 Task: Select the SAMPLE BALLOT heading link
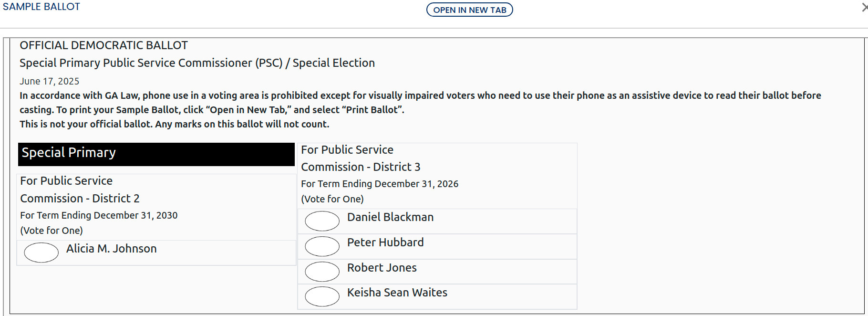(41, 7)
